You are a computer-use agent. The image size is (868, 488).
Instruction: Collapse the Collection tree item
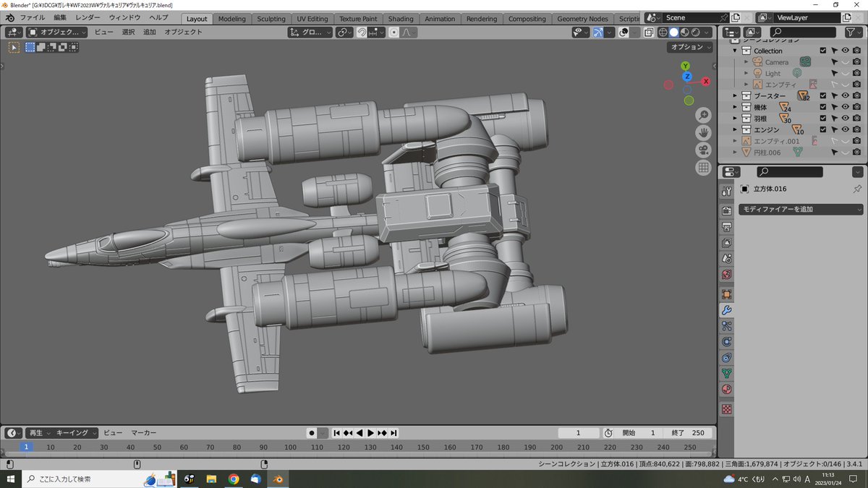coord(735,51)
